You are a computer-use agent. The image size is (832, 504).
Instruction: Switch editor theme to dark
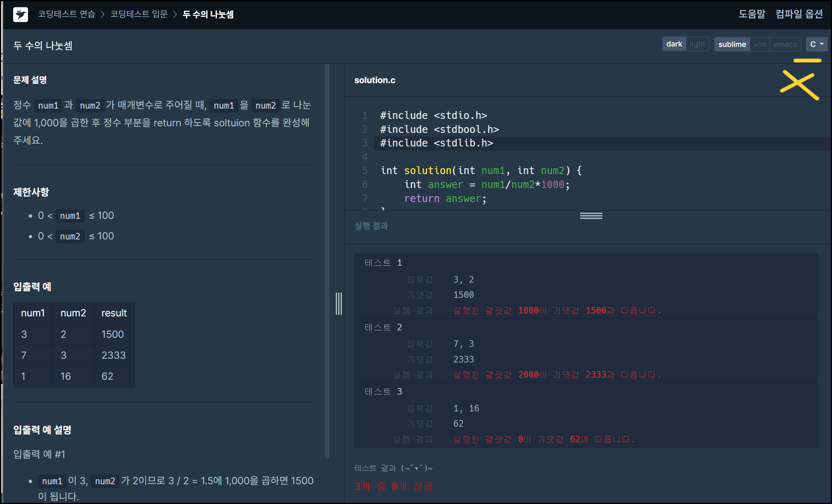674,44
